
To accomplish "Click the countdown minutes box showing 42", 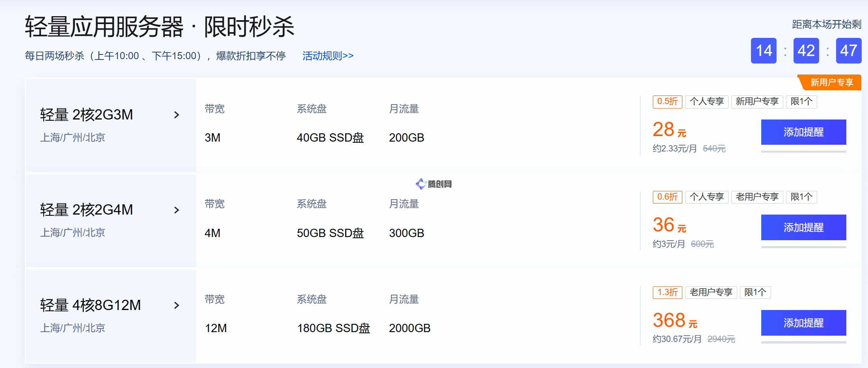I will tap(806, 50).
